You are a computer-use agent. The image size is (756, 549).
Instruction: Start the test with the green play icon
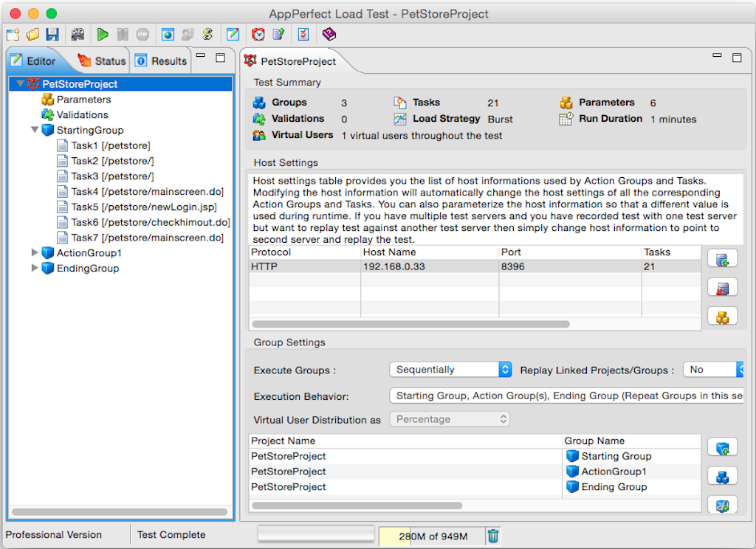pyautogui.click(x=102, y=34)
